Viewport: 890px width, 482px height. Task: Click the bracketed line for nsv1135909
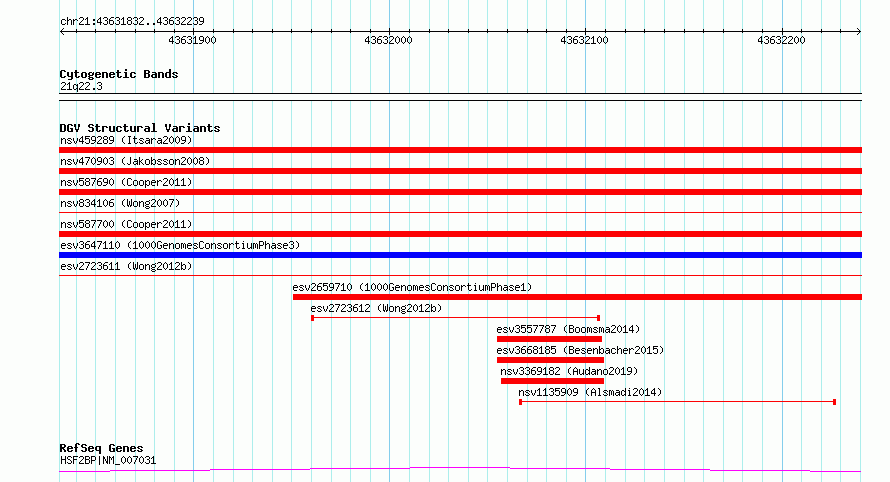[x=677, y=402]
